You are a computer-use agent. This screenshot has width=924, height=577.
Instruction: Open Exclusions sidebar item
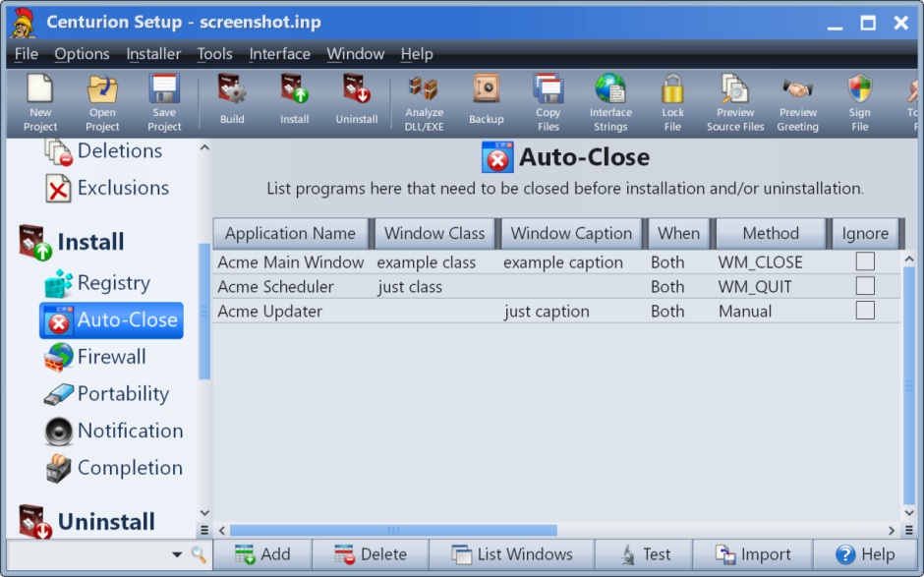(x=107, y=188)
